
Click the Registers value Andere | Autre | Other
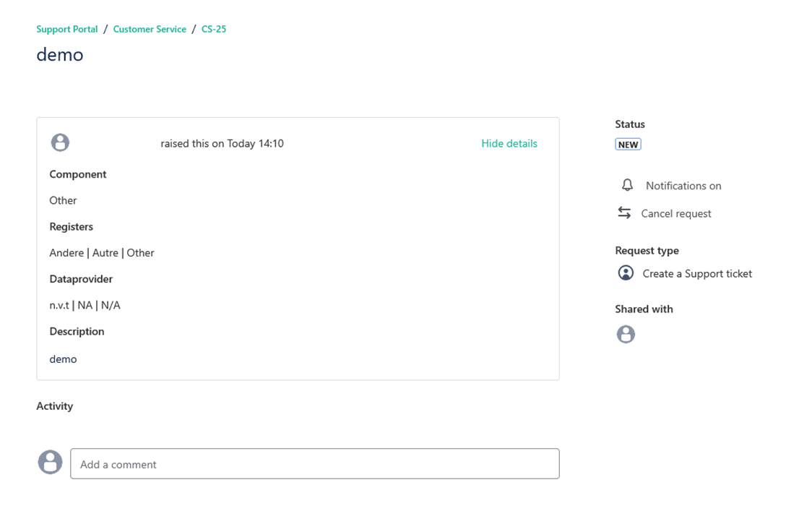pyautogui.click(x=102, y=253)
